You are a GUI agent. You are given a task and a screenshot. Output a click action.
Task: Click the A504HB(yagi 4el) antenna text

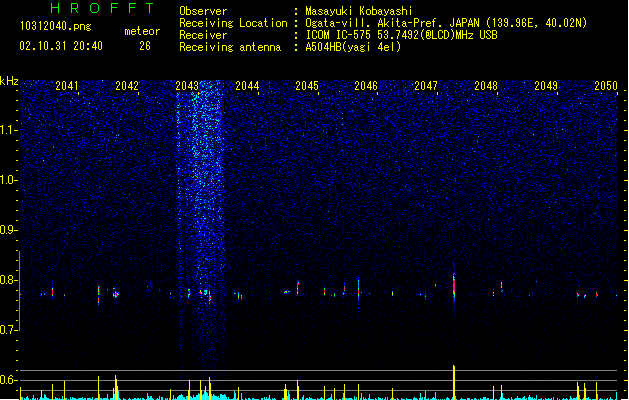pos(353,47)
